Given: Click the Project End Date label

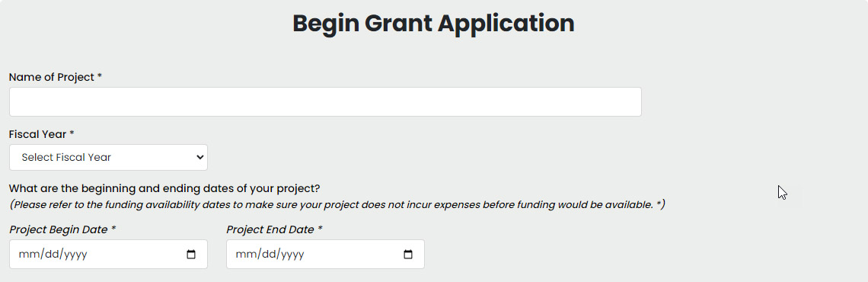Looking at the screenshot, I should [x=274, y=230].
